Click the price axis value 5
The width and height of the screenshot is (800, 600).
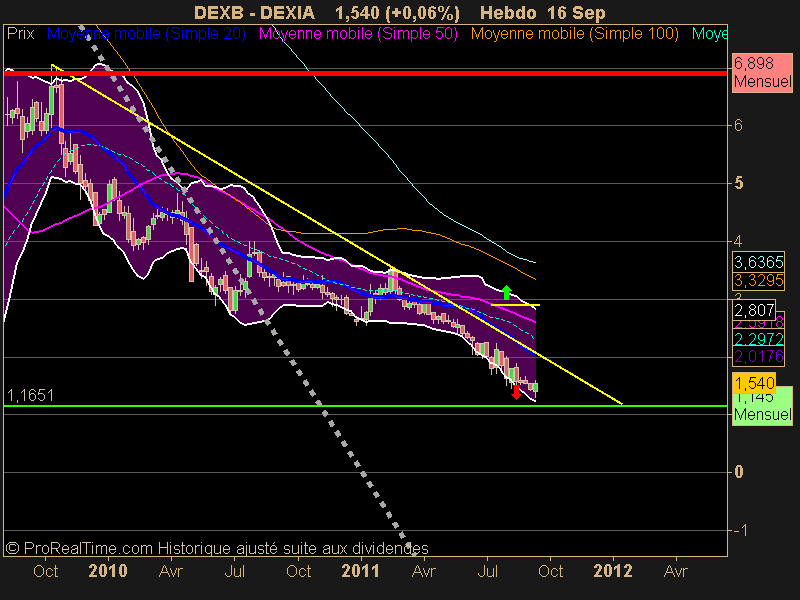[738, 183]
